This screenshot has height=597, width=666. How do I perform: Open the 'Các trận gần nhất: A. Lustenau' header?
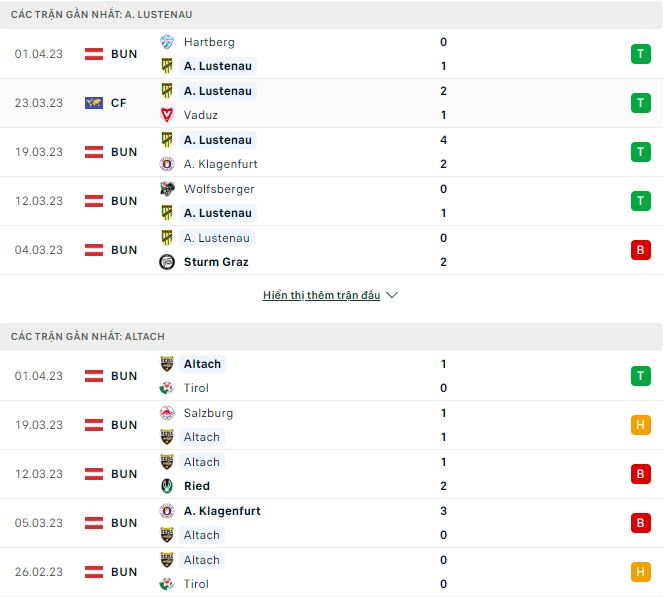(x=102, y=15)
